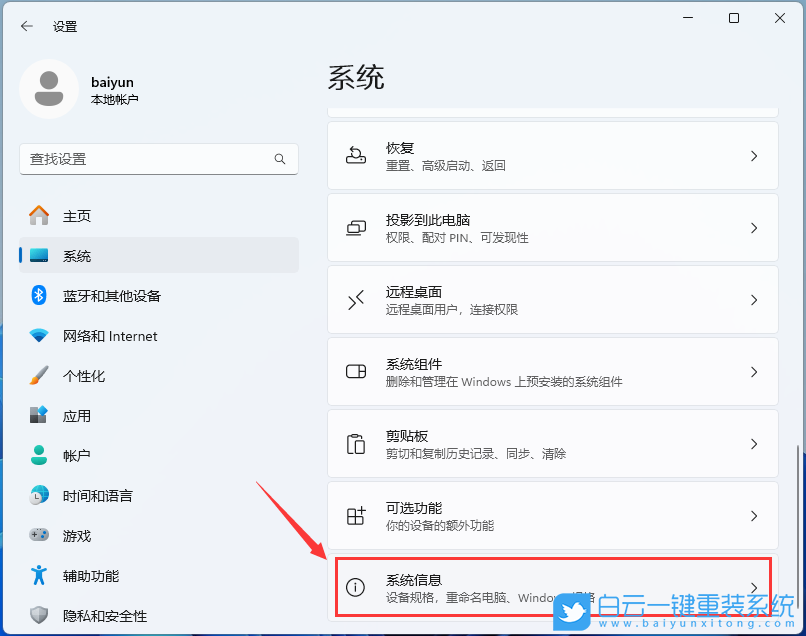806x636 pixels.
Task: Click the 投影到此电脑 projection icon
Action: [356, 227]
